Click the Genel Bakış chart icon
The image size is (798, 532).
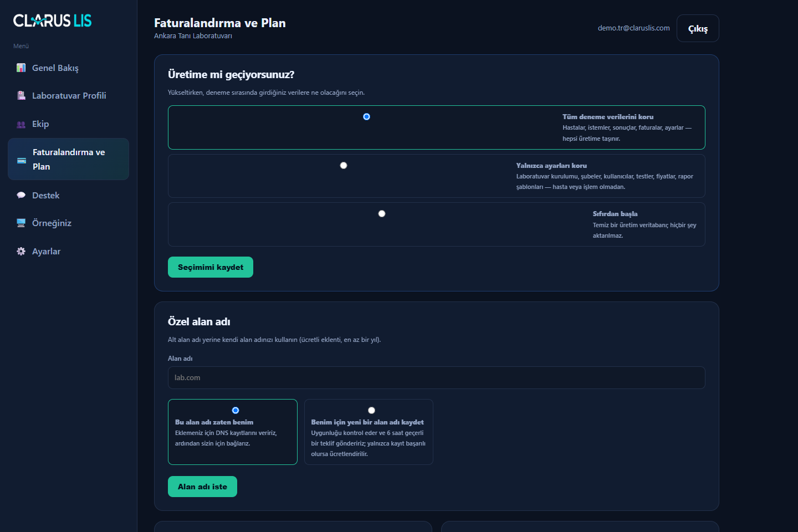(21, 68)
